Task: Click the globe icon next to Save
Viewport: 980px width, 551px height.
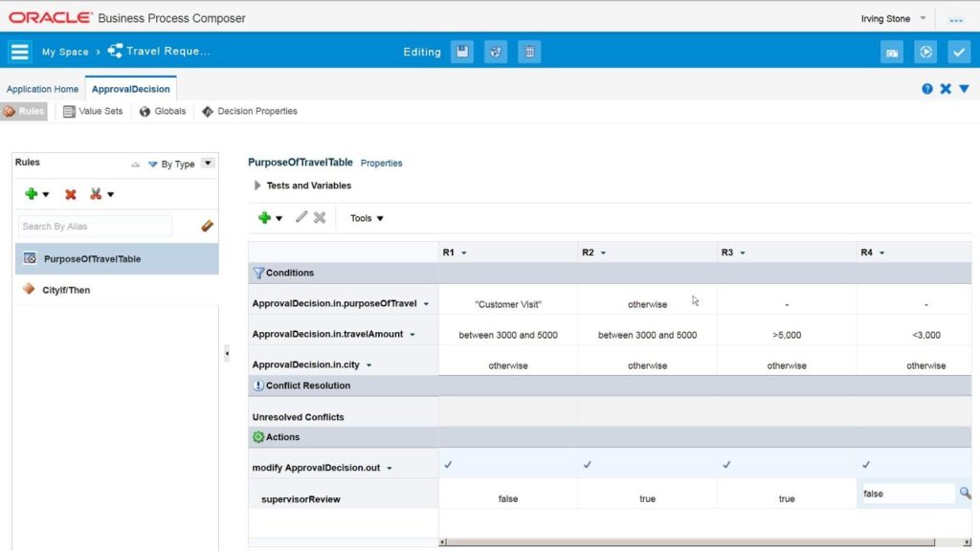Action: pyautogui.click(x=496, y=52)
